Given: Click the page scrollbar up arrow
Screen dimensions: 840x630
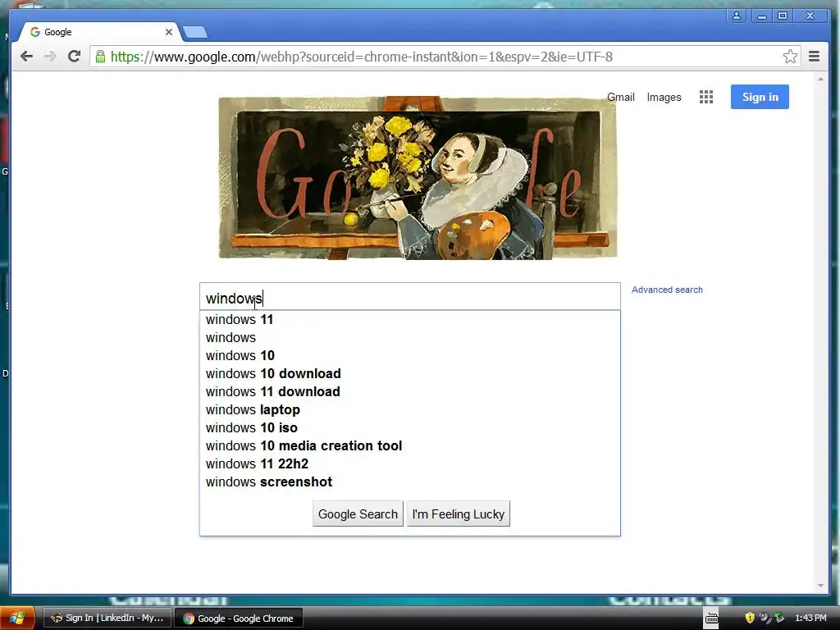Looking at the screenshot, I should pos(820,80).
